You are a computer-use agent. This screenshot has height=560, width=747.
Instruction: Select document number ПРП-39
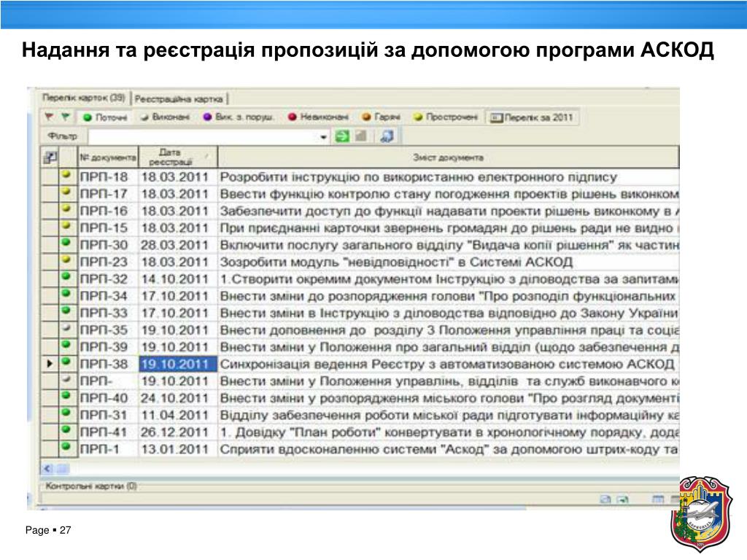[104, 347]
